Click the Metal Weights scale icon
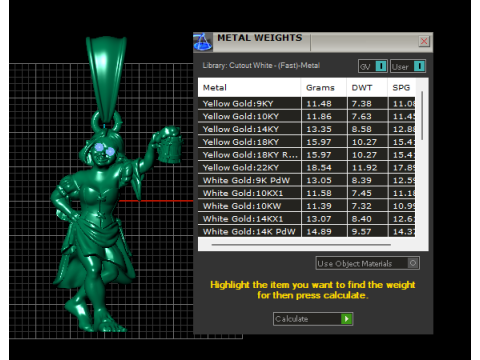480x360 pixels. (x=203, y=42)
